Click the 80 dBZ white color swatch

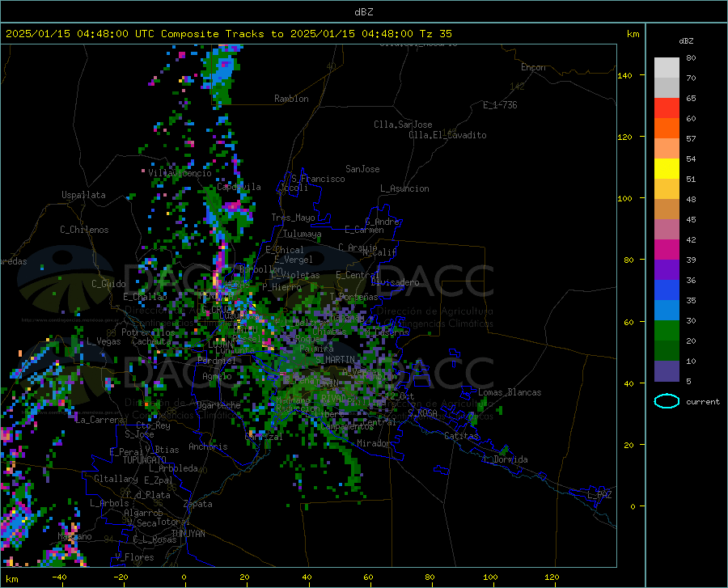667,67
